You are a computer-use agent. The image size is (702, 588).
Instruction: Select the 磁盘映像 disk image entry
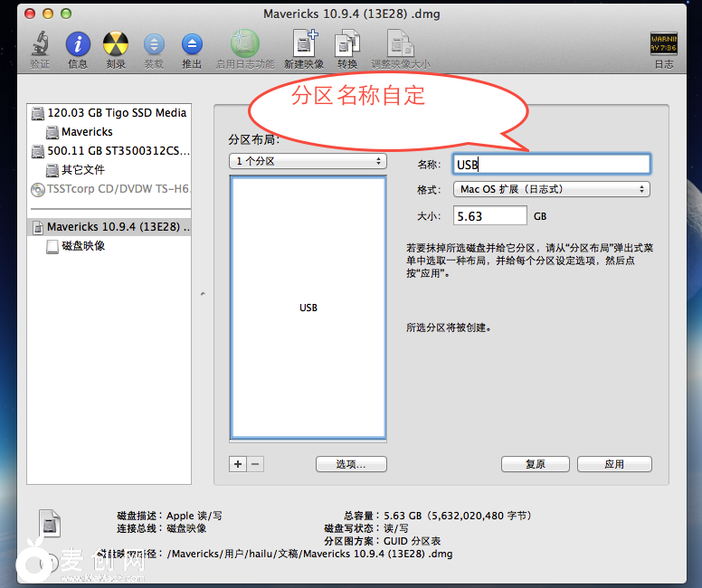[76, 246]
